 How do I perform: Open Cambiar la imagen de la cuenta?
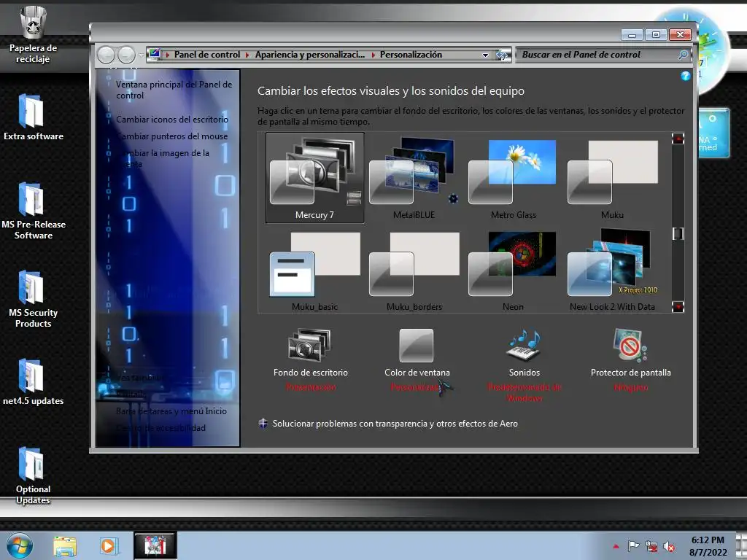(x=163, y=158)
